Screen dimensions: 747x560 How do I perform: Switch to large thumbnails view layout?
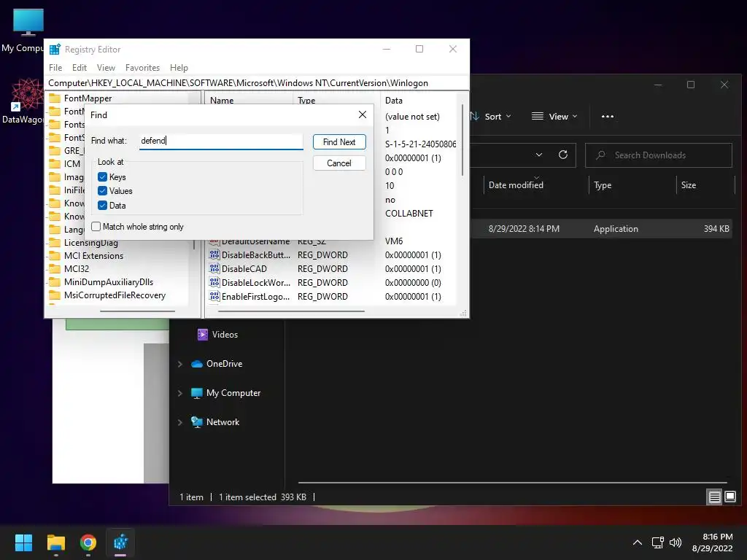coord(729,497)
